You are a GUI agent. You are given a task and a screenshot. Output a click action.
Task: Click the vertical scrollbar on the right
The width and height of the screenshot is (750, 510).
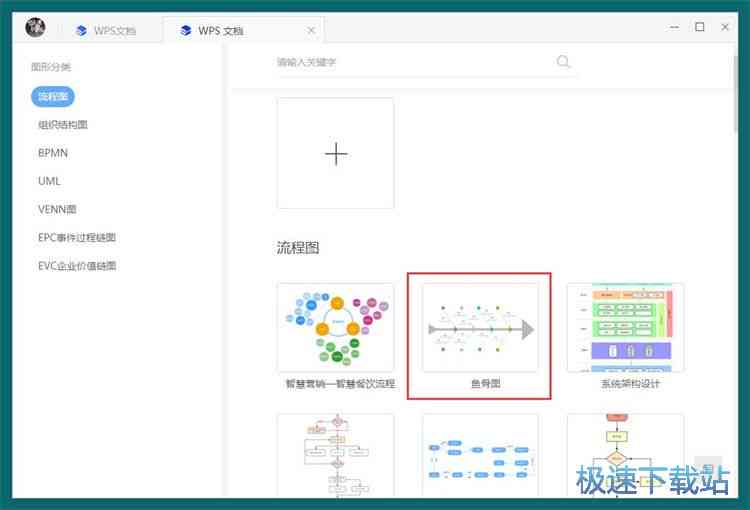(x=735, y=93)
